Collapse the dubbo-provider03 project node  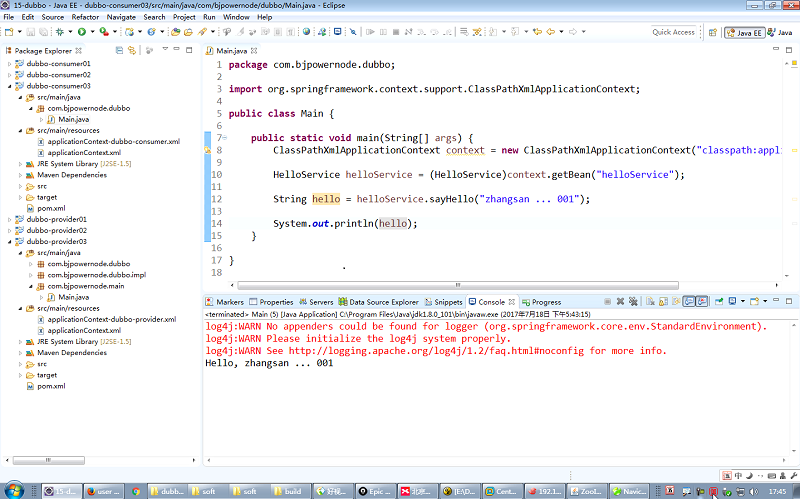point(8,242)
